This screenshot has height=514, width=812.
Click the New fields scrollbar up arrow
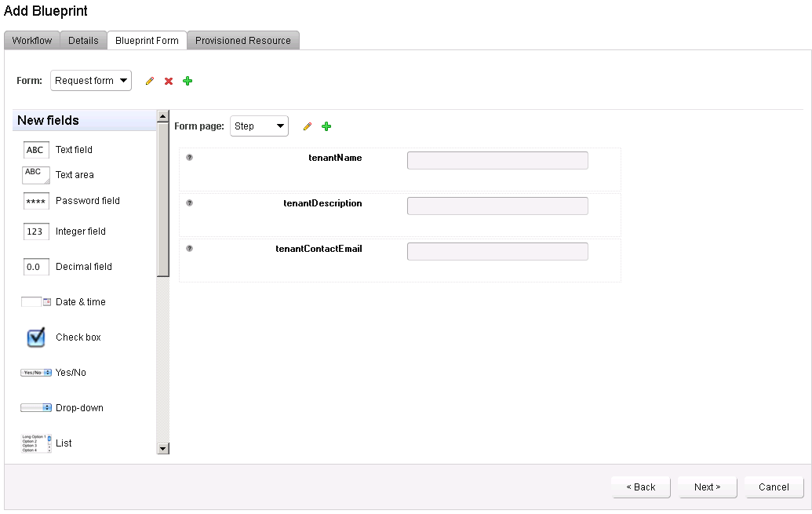(163, 116)
